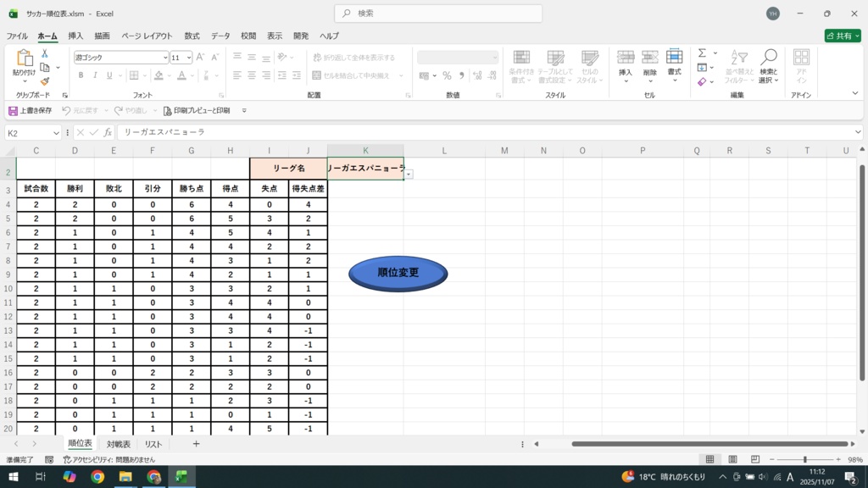
Task: Open Cell Styles セルのスタイル
Action: [590, 66]
